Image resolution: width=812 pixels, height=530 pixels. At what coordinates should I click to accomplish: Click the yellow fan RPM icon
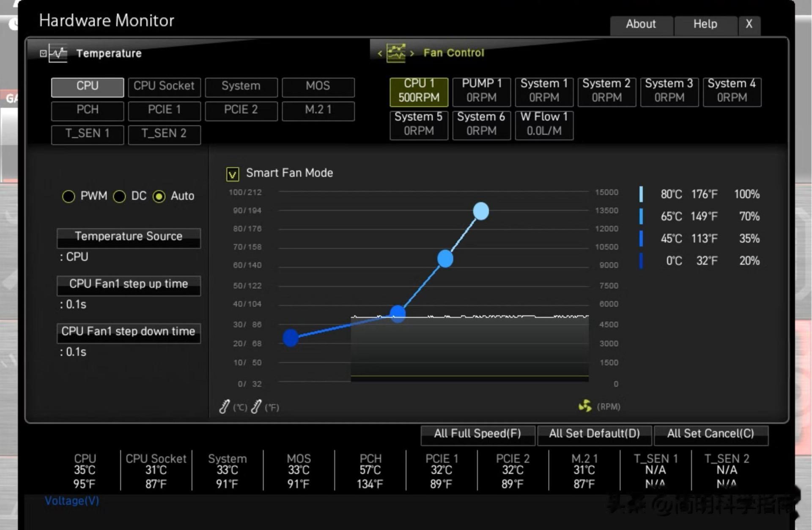point(585,406)
